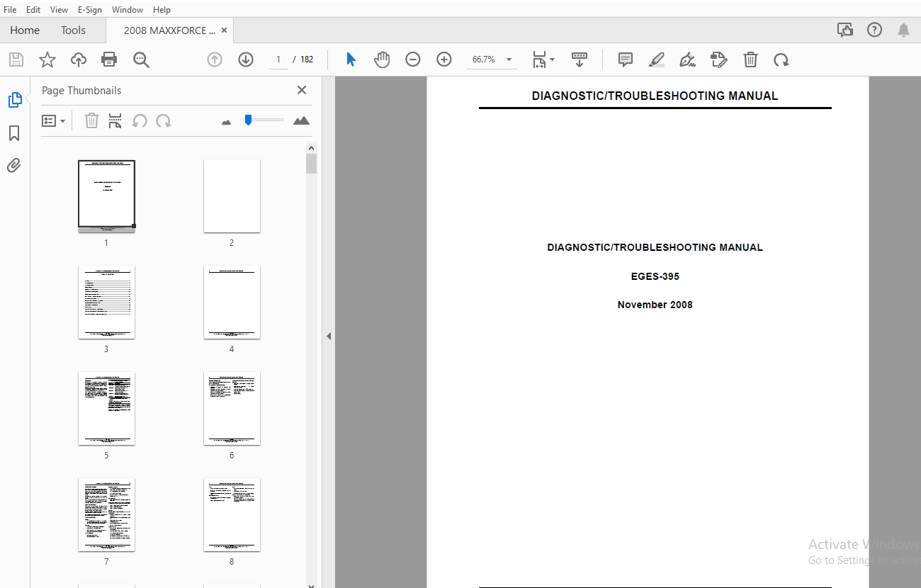Click the Edit PDF page icon
921x588 pixels.
719,60
